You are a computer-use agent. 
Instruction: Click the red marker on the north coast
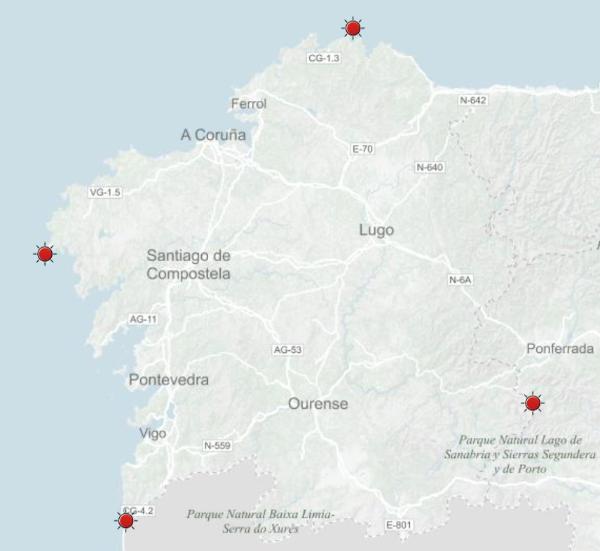click(x=352, y=28)
